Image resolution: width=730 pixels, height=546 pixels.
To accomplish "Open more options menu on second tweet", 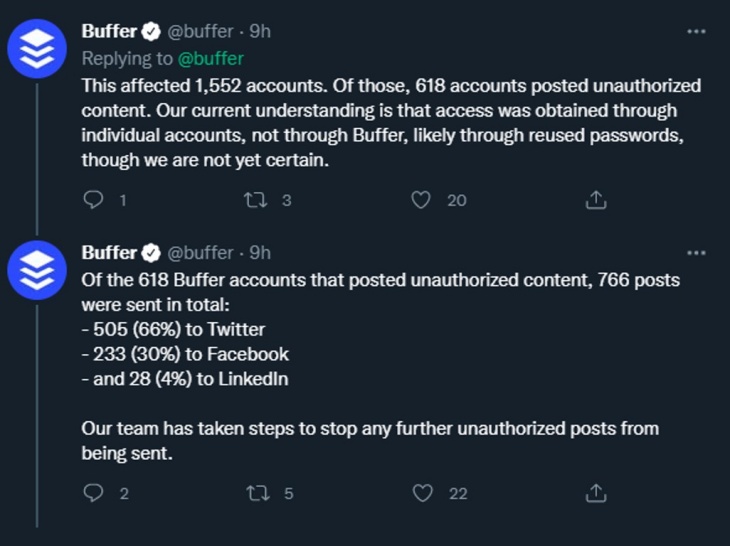I will (696, 253).
